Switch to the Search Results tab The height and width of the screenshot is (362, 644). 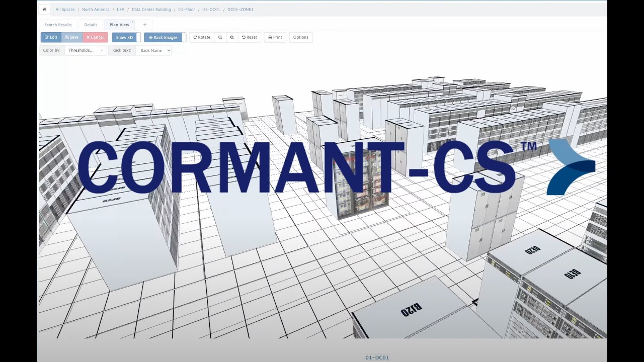click(58, 25)
